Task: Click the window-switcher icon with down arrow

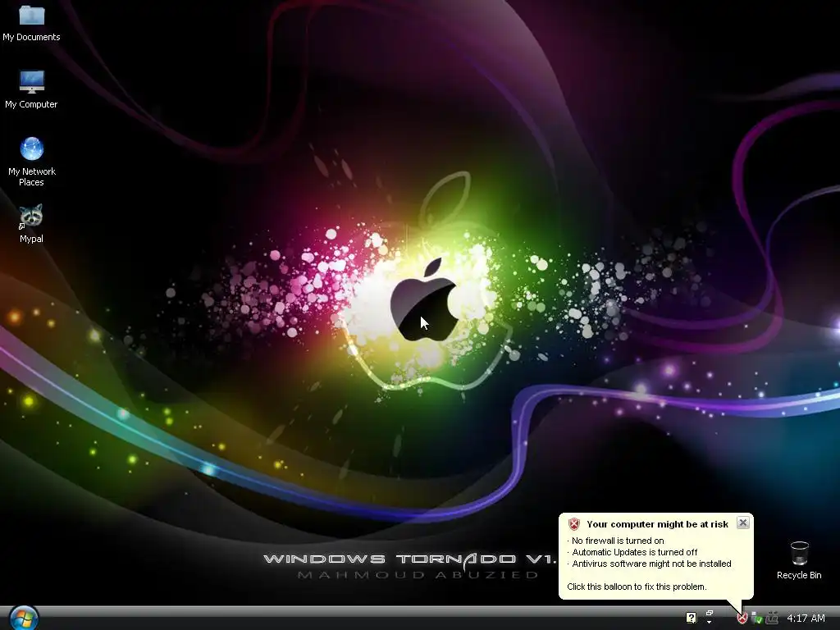Action: coord(710,617)
